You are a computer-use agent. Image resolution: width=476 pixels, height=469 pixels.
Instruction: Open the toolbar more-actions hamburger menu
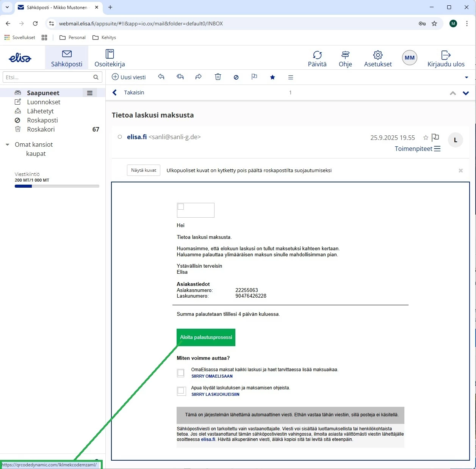(291, 77)
